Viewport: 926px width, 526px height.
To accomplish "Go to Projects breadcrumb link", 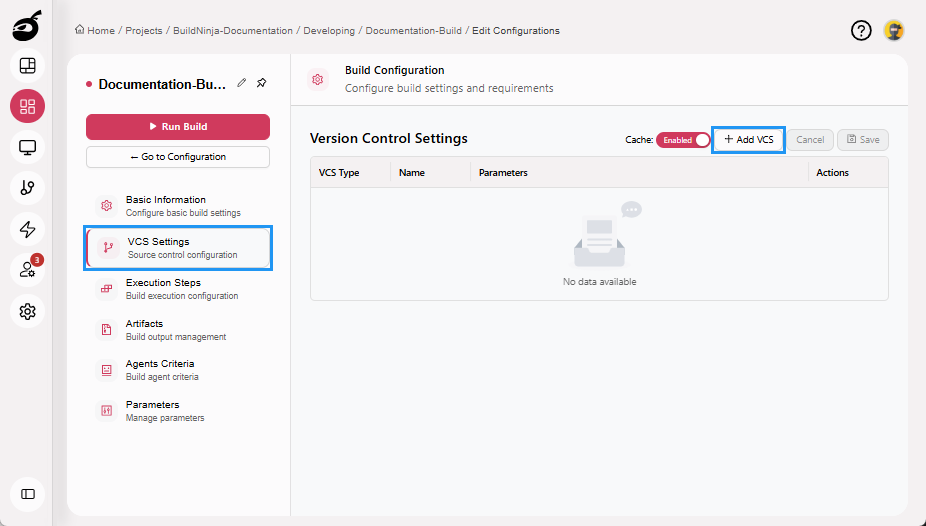I will pyautogui.click(x=144, y=31).
